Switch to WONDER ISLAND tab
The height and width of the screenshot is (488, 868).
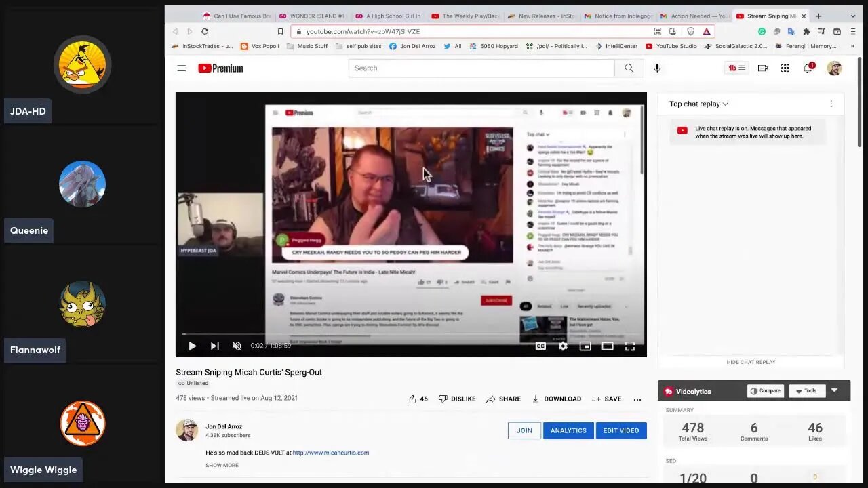313,16
